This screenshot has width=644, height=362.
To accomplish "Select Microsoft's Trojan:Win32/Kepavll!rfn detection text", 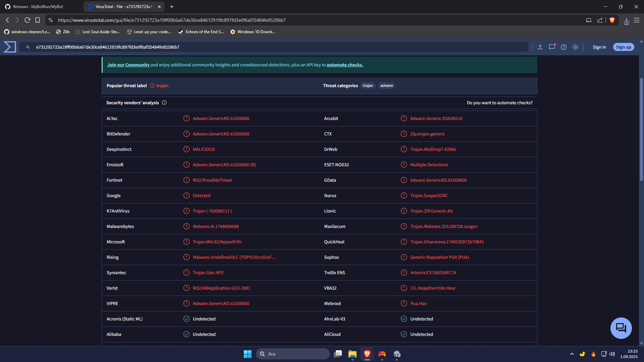I will [217, 242].
